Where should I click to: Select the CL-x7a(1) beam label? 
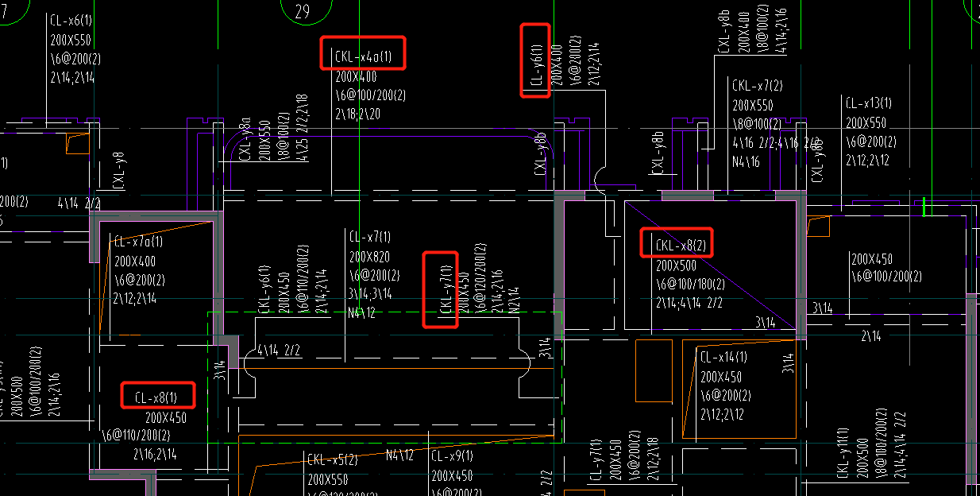[138, 242]
